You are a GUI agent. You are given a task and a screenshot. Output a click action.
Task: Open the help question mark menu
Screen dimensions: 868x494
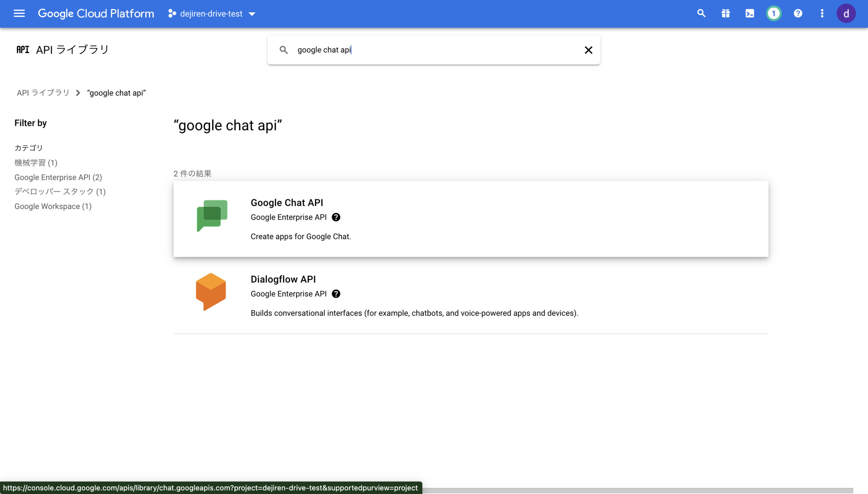[x=798, y=14]
